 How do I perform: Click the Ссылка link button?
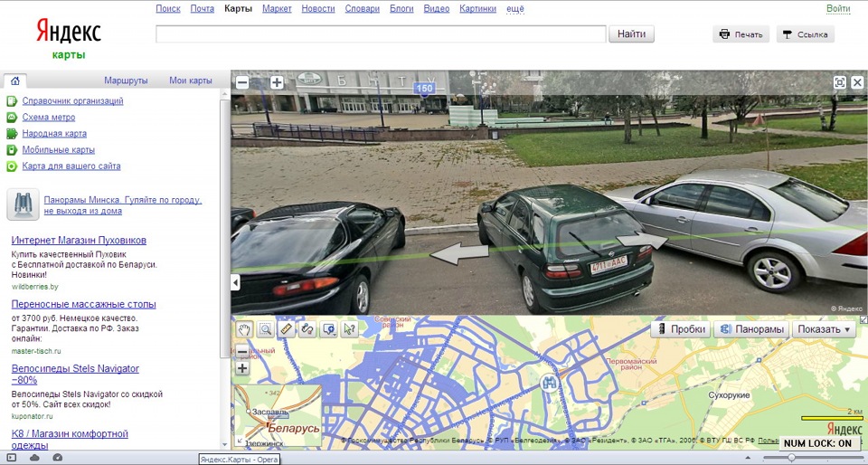pyautogui.click(x=805, y=34)
